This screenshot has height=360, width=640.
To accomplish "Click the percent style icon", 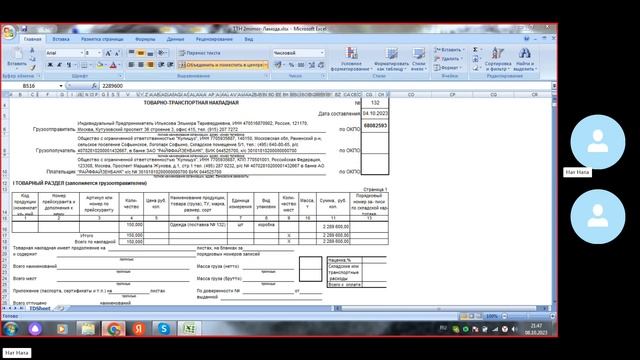I will tap(291, 65).
